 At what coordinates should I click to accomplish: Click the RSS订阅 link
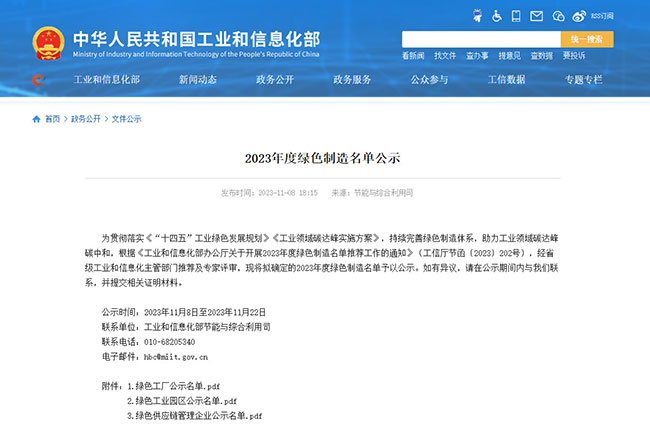click(x=602, y=16)
